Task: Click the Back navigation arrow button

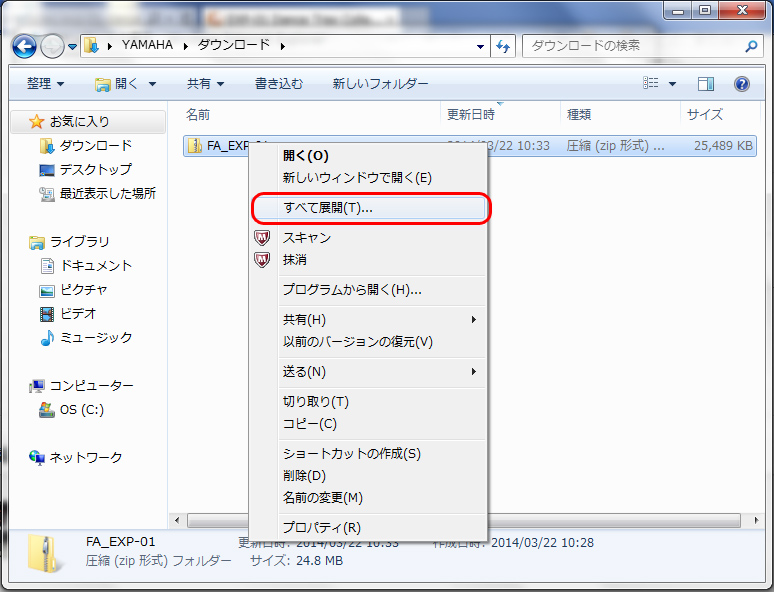Action: point(24,46)
